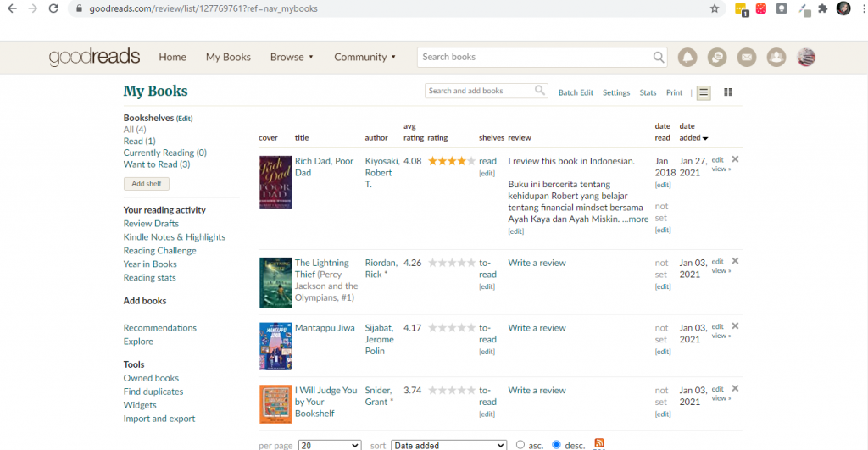Open the Want to Read (3) shelf
This screenshot has width=868, height=450.
(x=157, y=164)
